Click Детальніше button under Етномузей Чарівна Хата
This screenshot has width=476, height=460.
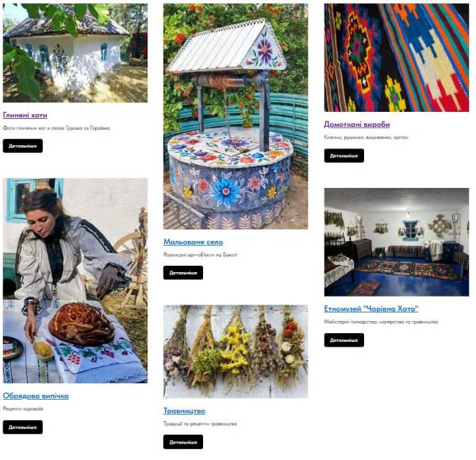pos(344,340)
